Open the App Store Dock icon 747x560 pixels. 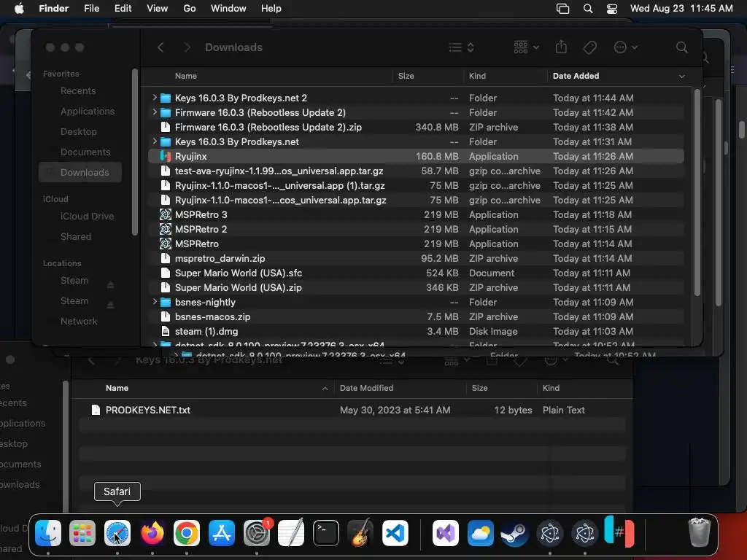pos(222,533)
